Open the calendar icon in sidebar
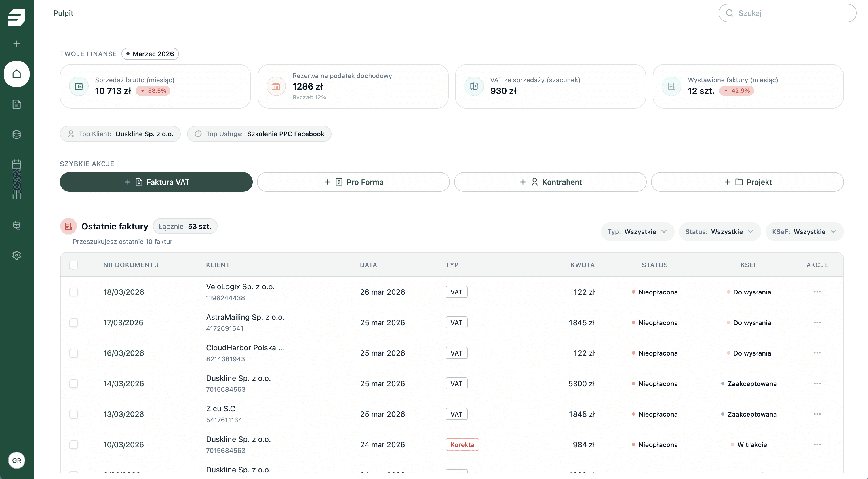The width and height of the screenshot is (868, 479). tap(16, 164)
